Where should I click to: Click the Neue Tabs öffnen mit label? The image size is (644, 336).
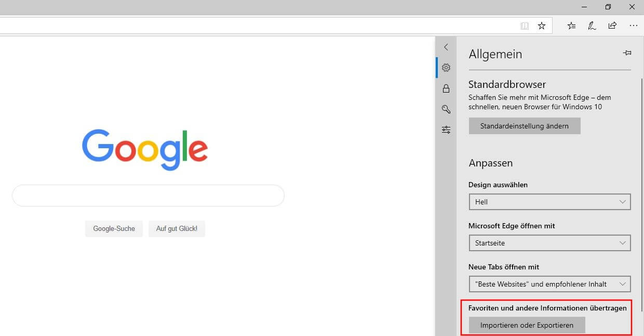(x=504, y=267)
